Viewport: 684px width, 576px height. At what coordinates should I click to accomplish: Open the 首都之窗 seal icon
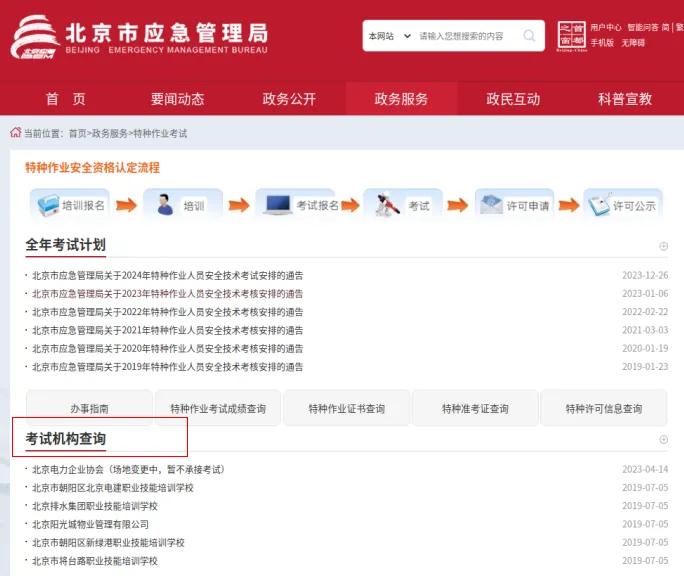pos(571,36)
